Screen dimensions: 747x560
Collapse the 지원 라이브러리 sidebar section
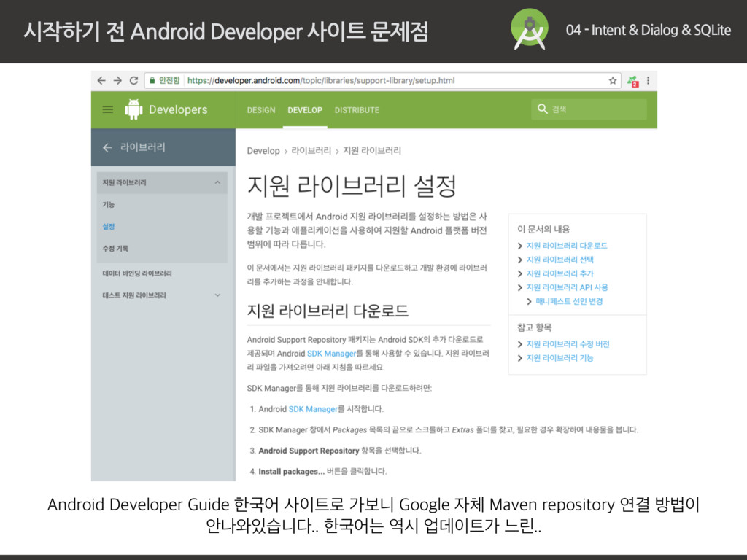(x=217, y=182)
